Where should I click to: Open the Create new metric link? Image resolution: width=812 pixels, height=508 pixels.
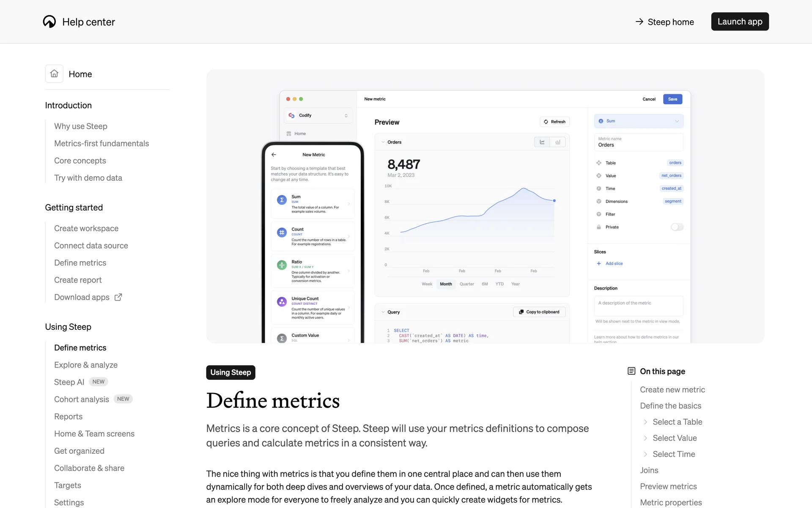pyautogui.click(x=672, y=389)
